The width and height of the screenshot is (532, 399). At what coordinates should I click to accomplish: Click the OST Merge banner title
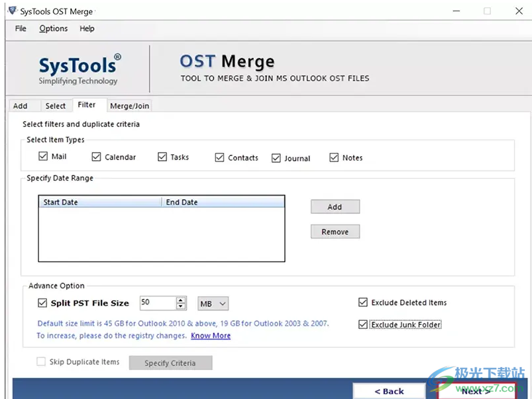coord(227,61)
